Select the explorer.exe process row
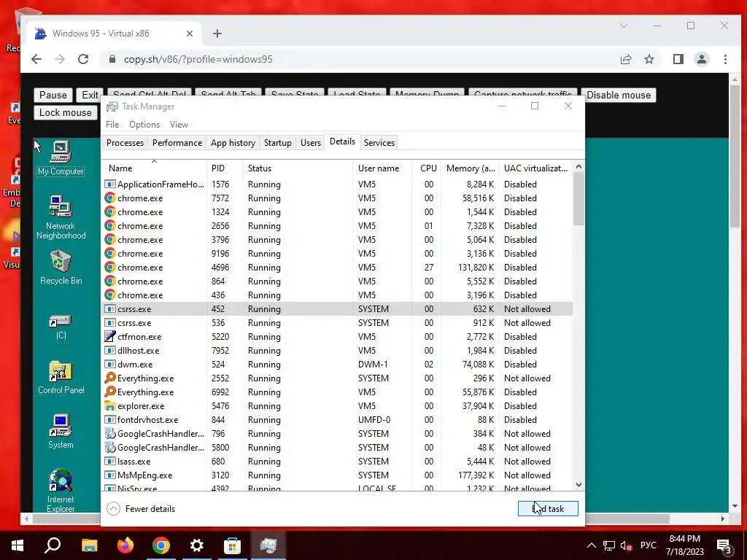Viewport: 747px width, 560px height. pyautogui.click(x=337, y=405)
